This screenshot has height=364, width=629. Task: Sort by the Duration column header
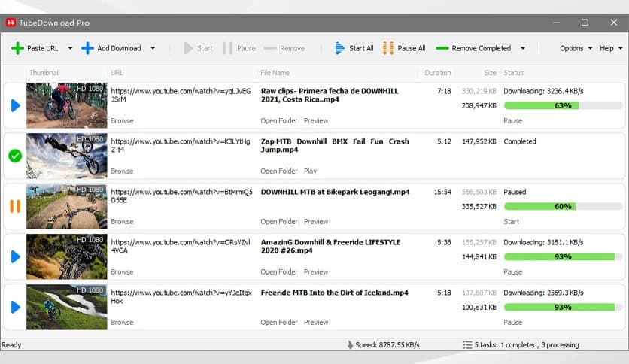coord(438,72)
